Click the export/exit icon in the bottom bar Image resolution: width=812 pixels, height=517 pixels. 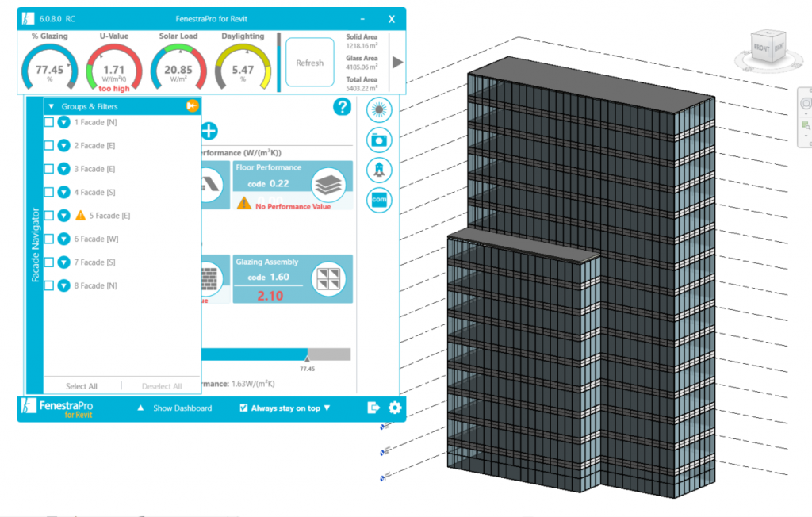coord(373,408)
